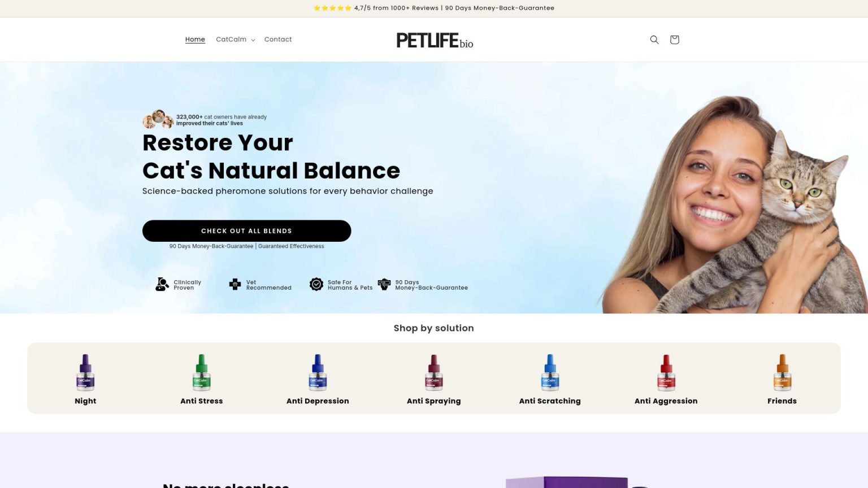868x488 pixels.
Task: Go to the Home menu item
Action: coord(195,40)
